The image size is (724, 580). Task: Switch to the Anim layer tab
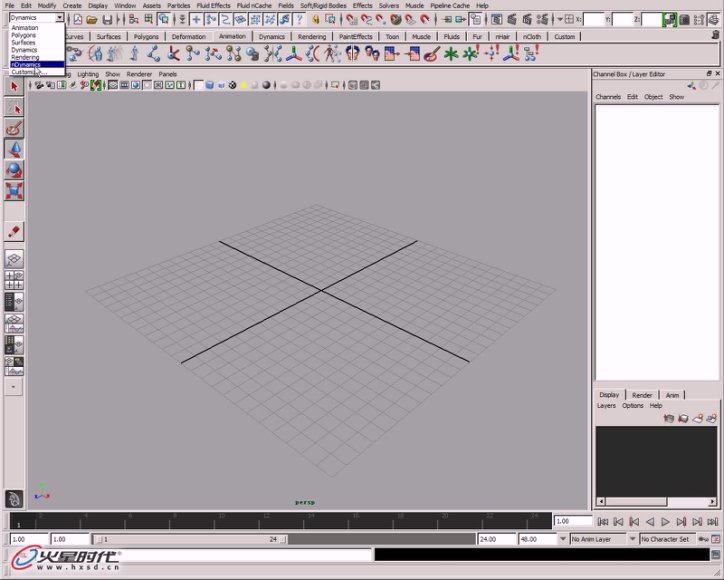click(672, 395)
